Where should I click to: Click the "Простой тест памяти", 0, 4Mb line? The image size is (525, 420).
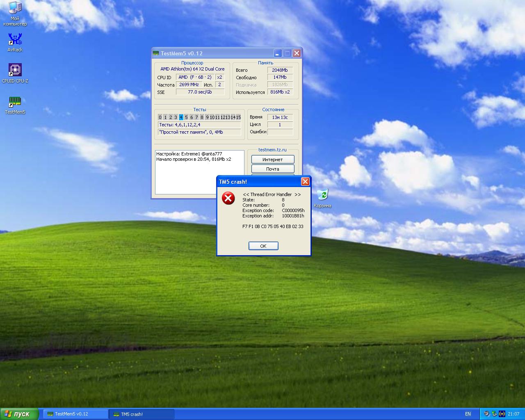pyautogui.click(x=199, y=132)
